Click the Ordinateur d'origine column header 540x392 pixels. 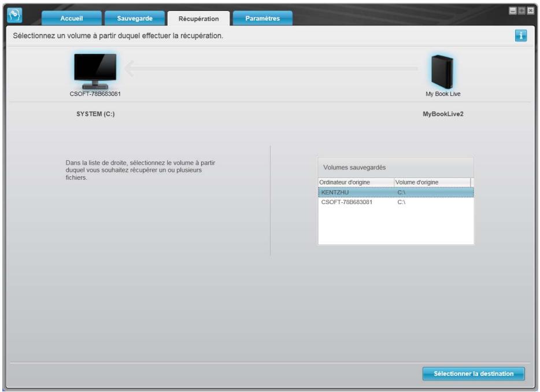[356, 182]
